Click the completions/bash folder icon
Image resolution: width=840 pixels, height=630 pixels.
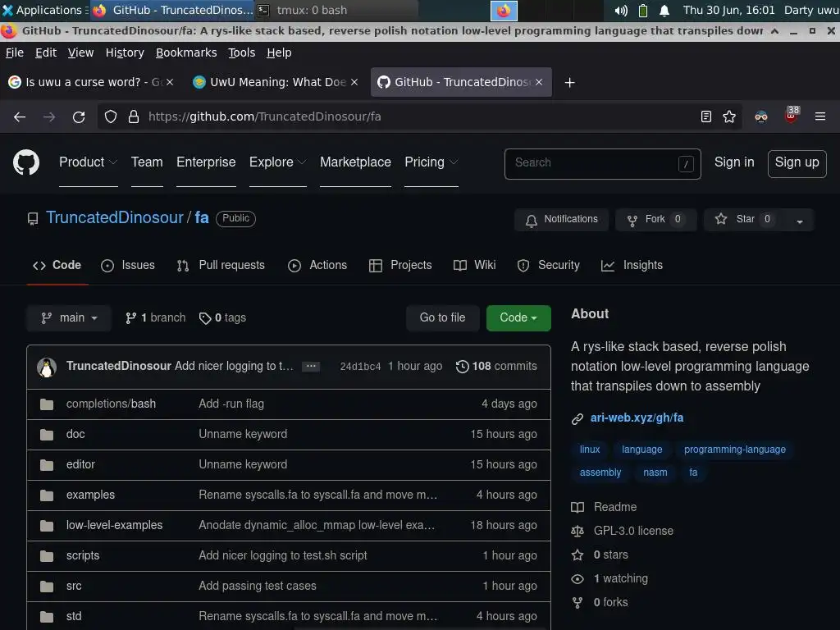click(47, 404)
